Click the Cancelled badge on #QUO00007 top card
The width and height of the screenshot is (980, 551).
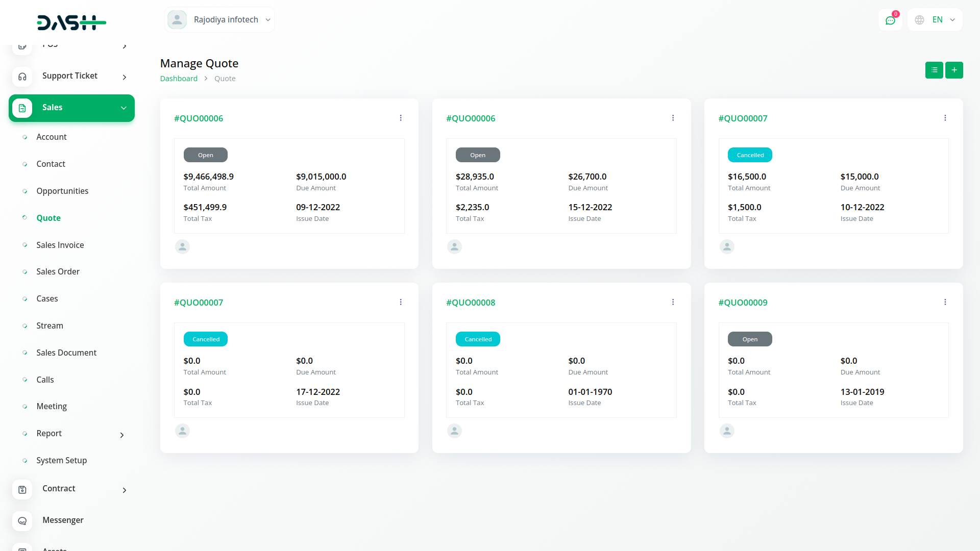click(x=749, y=155)
